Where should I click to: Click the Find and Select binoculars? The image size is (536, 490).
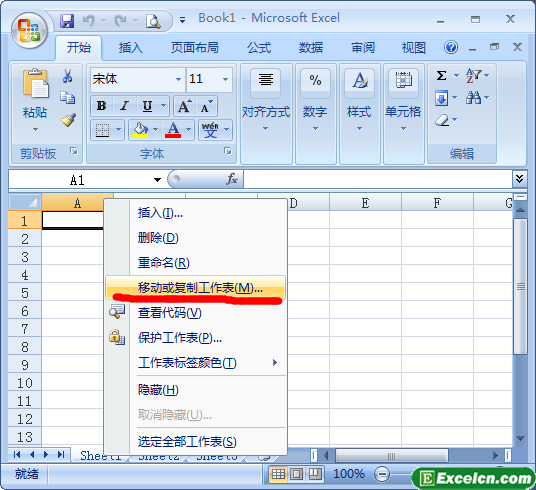pos(473,98)
